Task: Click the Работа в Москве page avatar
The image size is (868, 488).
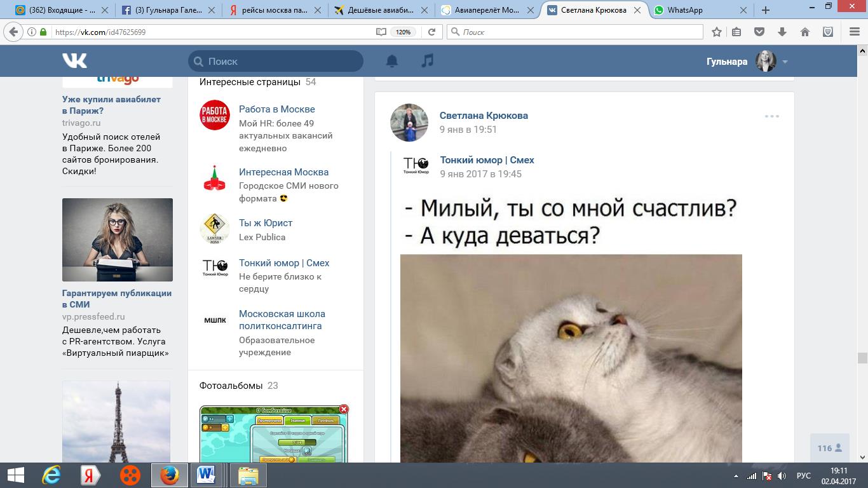Action: pyautogui.click(x=215, y=115)
